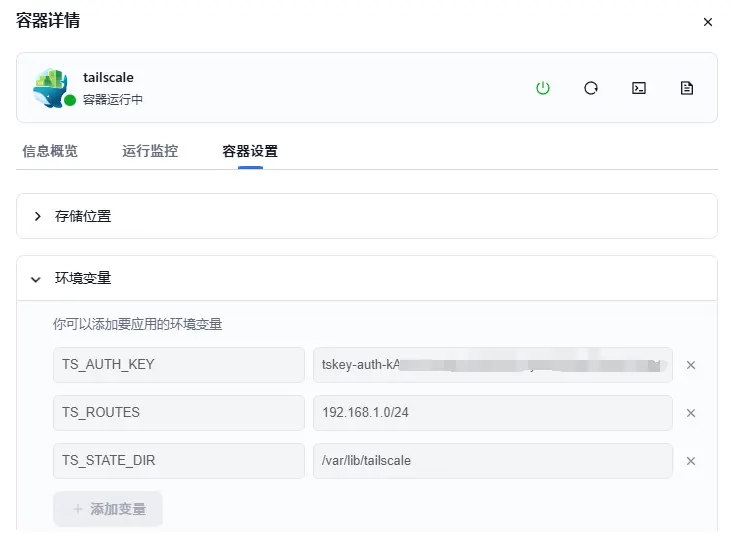737x543 pixels.
Task: Click the green power button icon
Action: point(543,88)
